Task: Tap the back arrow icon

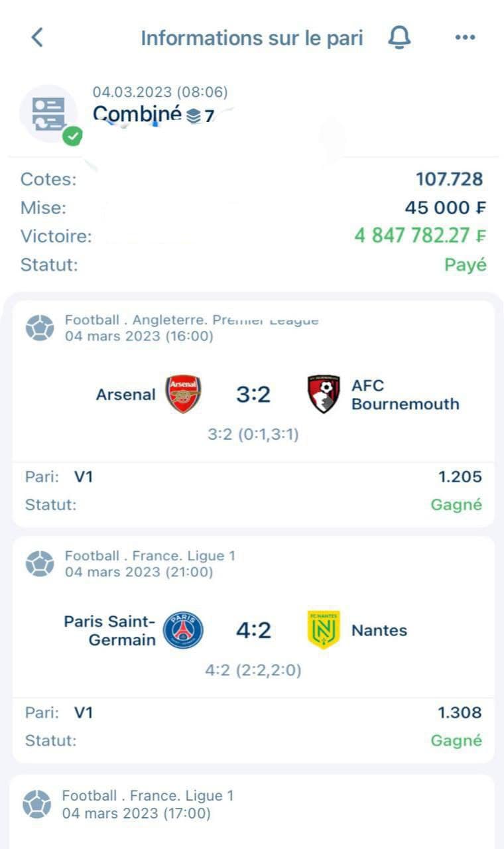Action: [37, 38]
